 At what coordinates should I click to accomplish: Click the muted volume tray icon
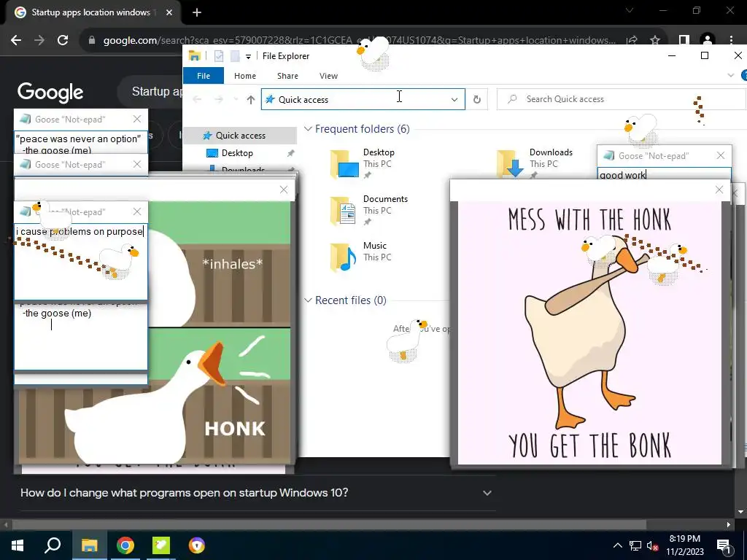tap(652, 545)
